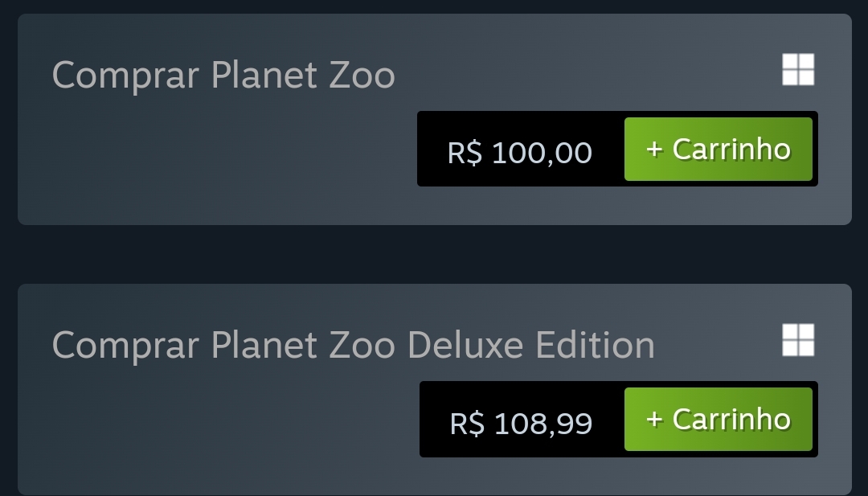Click dark gap between the two purchase panels
This screenshot has height=496, width=868.
(434, 255)
